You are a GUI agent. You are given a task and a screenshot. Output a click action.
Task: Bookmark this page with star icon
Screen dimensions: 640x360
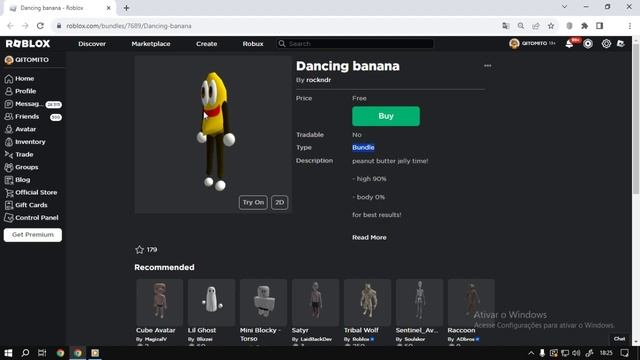coord(551,26)
